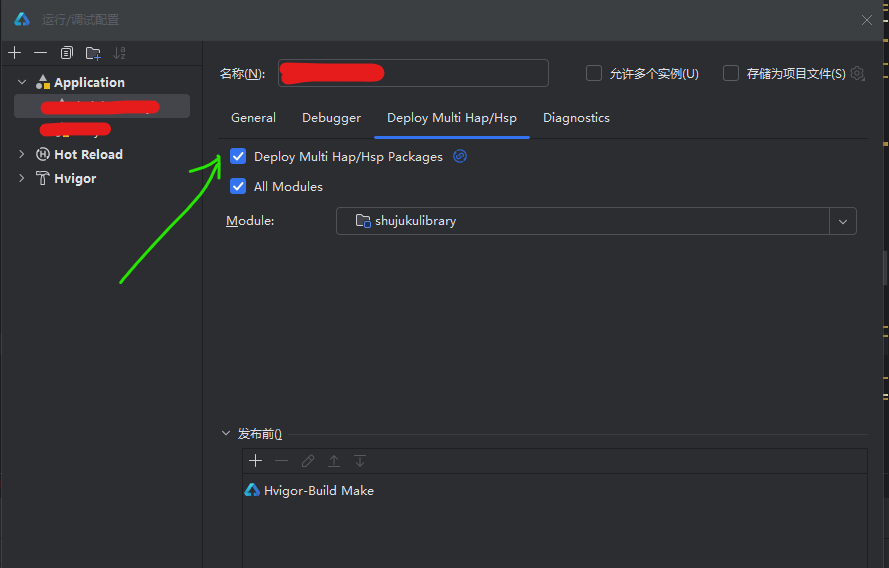Click the add task plus icon under 发布前
Image resolution: width=889 pixels, height=568 pixels.
(256, 461)
